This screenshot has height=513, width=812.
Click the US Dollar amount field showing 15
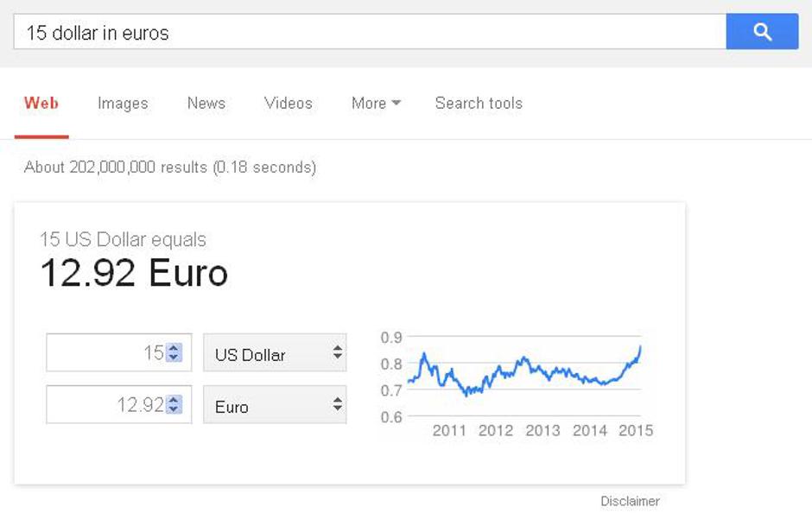click(x=106, y=353)
